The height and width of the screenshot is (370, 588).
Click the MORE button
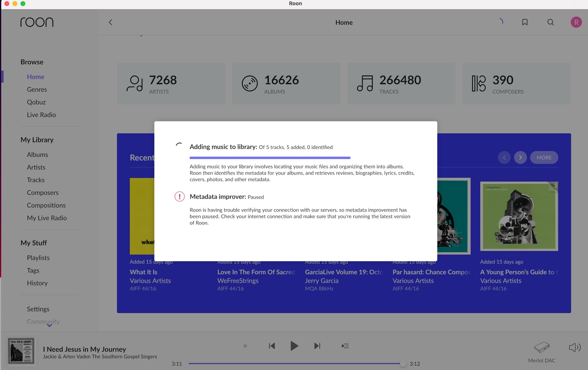click(544, 157)
